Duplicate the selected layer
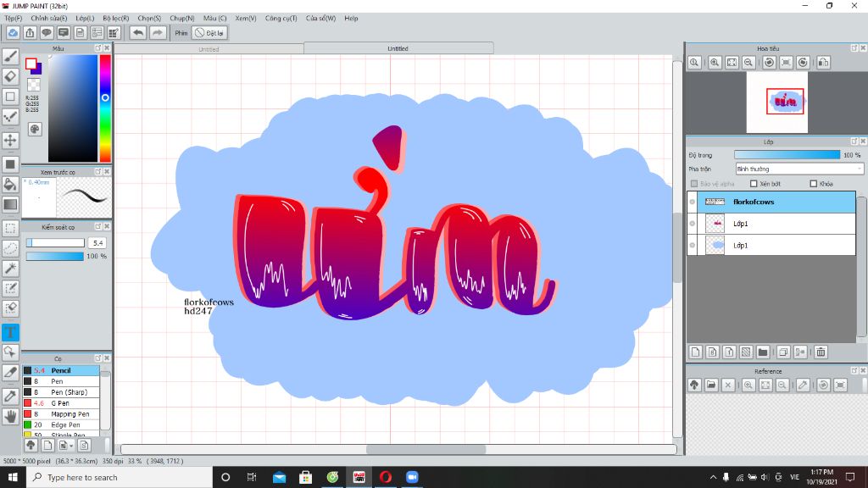The width and height of the screenshot is (868, 488). (783, 352)
